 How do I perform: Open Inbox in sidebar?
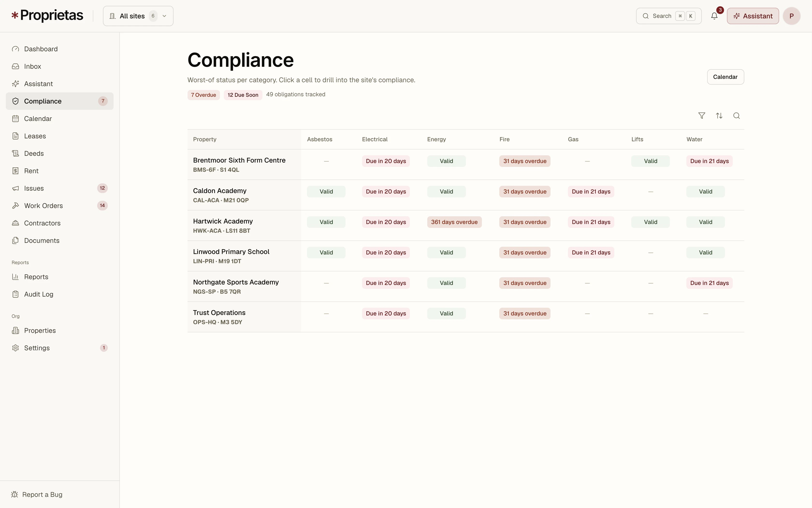(x=60, y=67)
